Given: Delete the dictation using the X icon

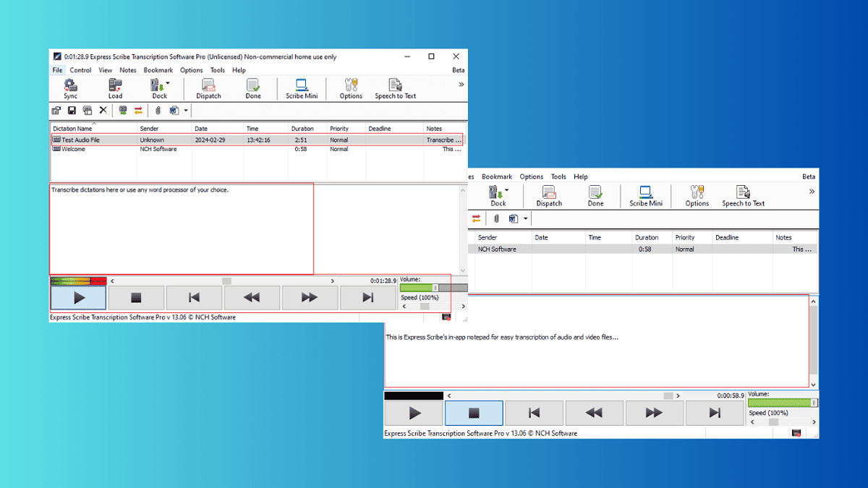Looking at the screenshot, I should point(103,110).
